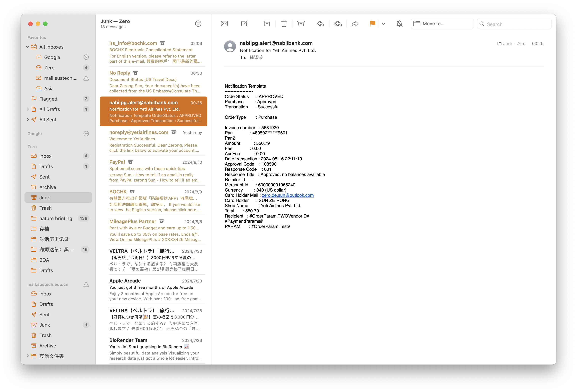Toggle the message filter button

[x=198, y=24]
